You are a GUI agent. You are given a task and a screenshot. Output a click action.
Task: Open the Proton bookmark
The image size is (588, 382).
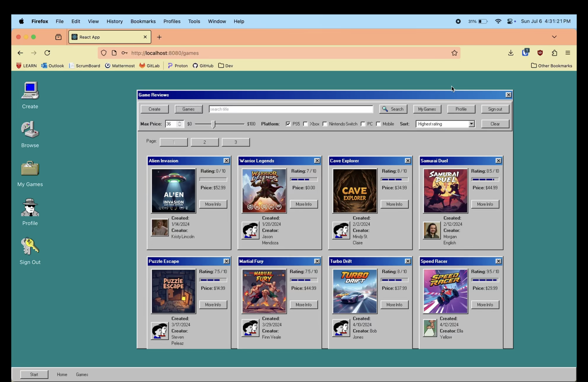tap(178, 66)
